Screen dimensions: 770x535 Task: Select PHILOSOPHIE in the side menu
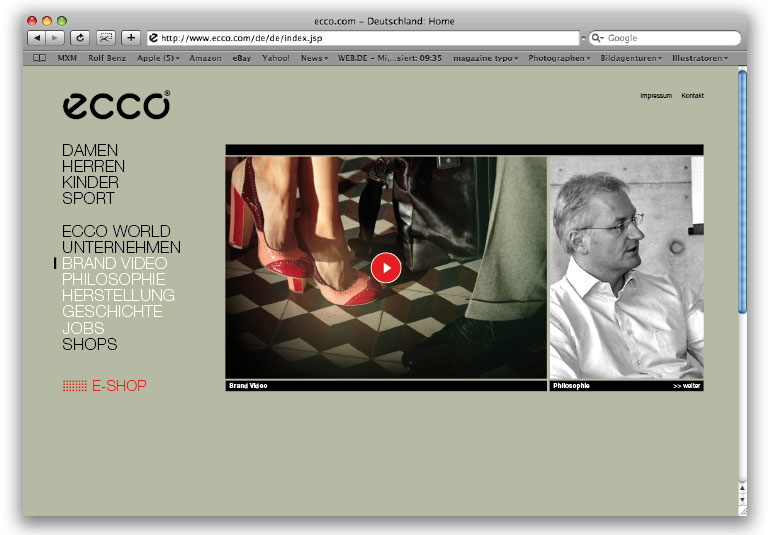pyautogui.click(x=113, y=280)
